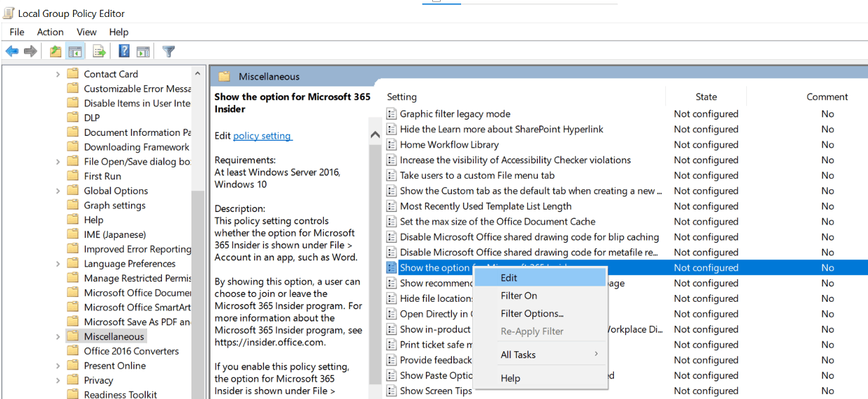The height and width of the screenshot is (399, 868).
Task: Click the Local Group Policy Editor title icon
Action: (9, 13)
